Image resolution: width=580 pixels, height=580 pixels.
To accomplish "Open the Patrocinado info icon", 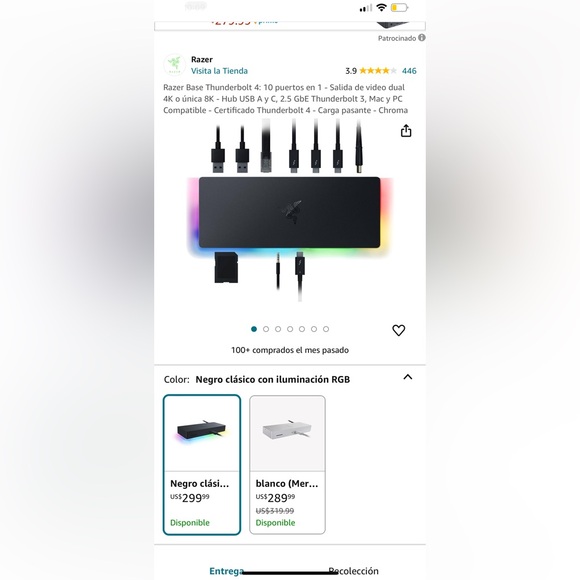I will pos(422,38).
